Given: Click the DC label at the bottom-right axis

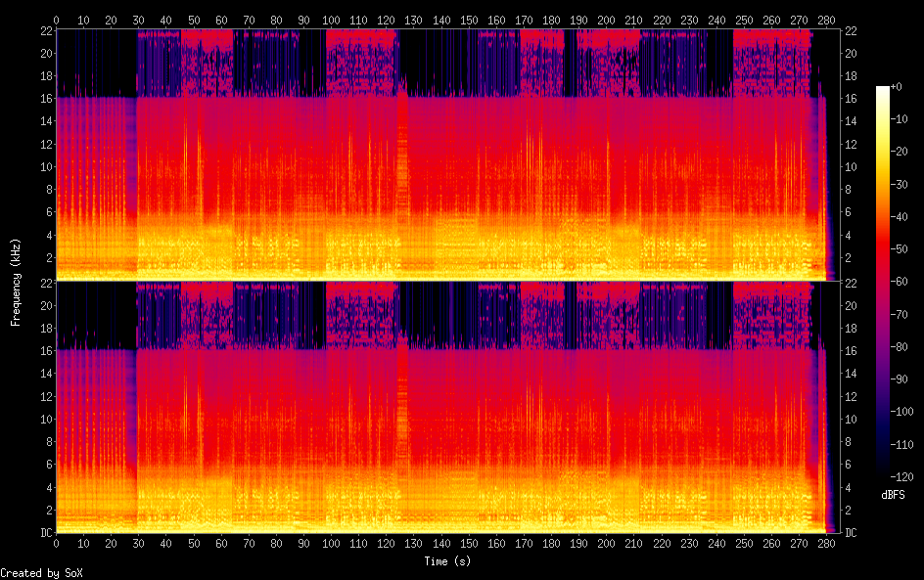Looking at the screenshot, I should 852,533.
